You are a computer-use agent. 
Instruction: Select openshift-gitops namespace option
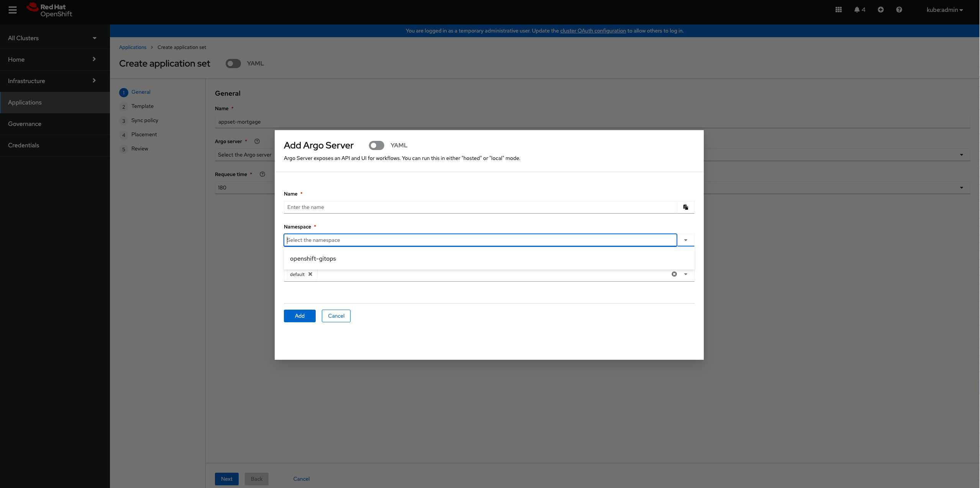click(x=313, y=259)
